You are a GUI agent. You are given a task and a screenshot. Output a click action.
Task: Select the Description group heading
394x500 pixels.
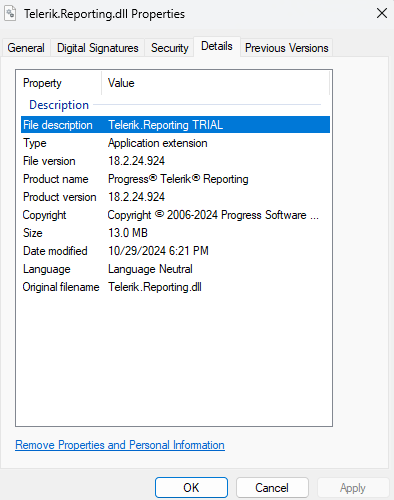point(59,105)
